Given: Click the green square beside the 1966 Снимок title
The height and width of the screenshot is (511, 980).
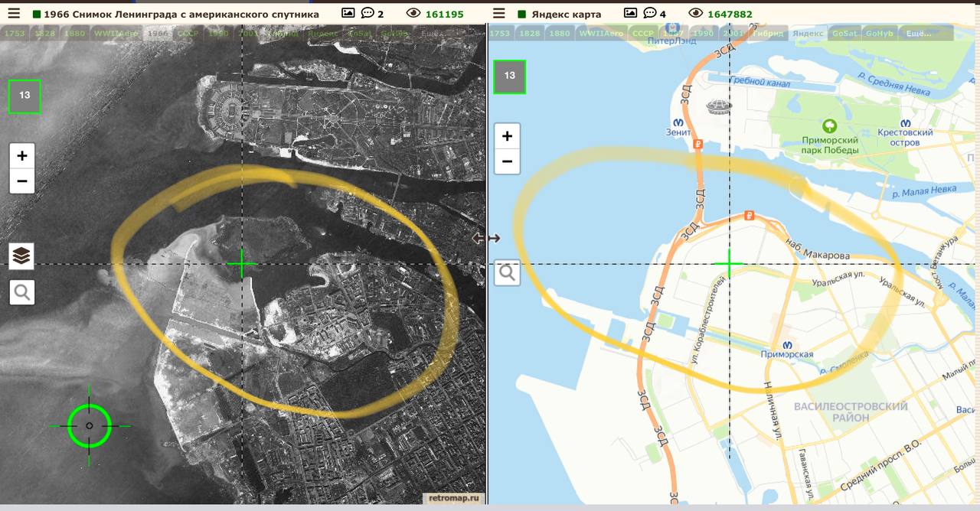Looking at the screenshot, I should pyautogui.click(x=36, y=14).
